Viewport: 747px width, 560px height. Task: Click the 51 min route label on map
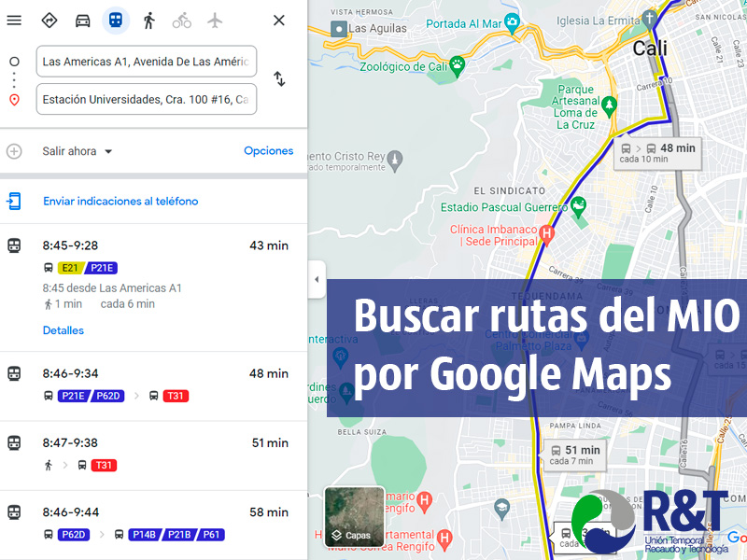574,455
